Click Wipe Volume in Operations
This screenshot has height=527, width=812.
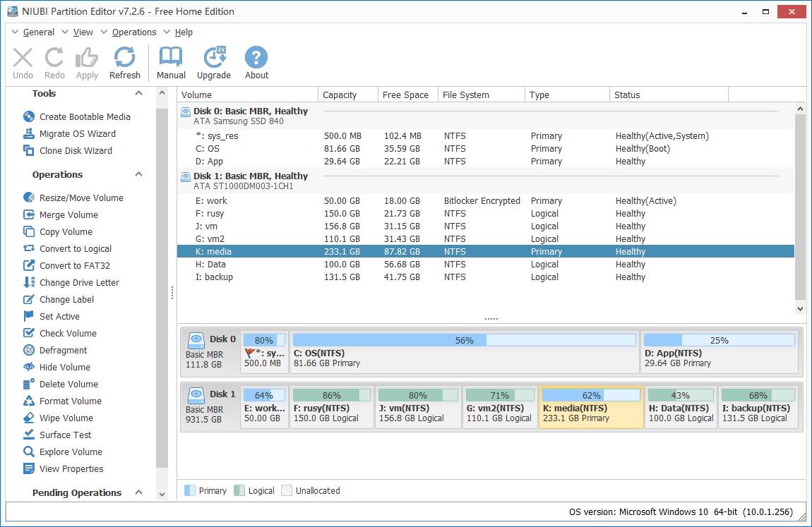(66, 418)
